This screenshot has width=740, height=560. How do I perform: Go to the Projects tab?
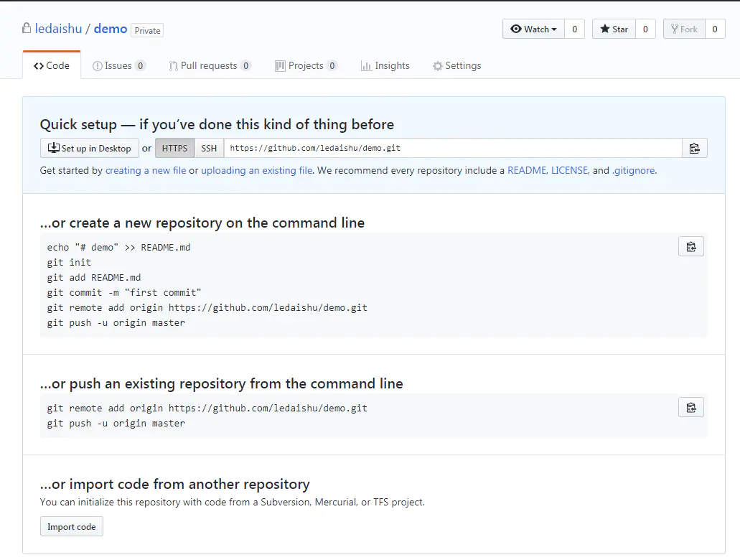(x=306, y=66)
